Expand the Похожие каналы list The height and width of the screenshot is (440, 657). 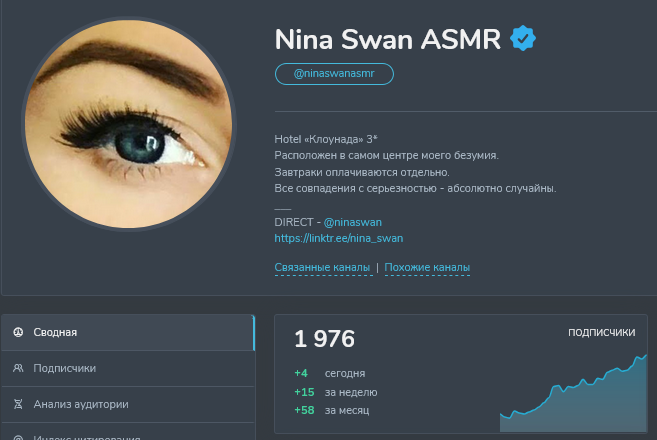[427, 267]
